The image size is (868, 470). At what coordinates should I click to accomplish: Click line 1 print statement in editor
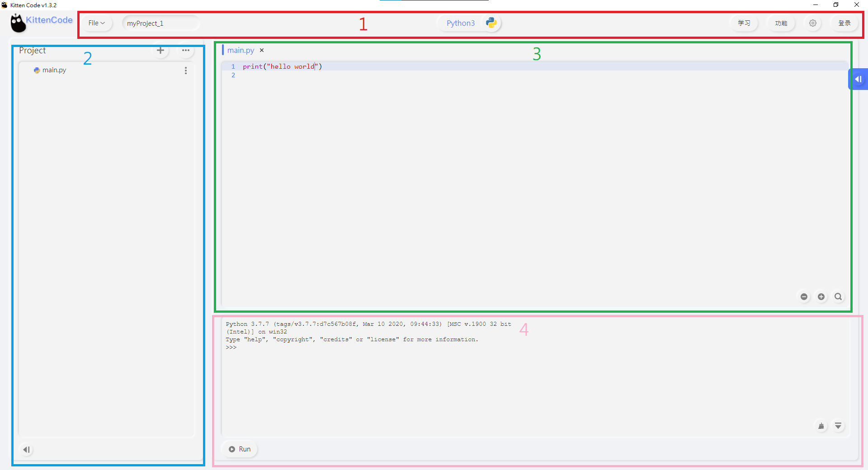[x=283, y=66]
